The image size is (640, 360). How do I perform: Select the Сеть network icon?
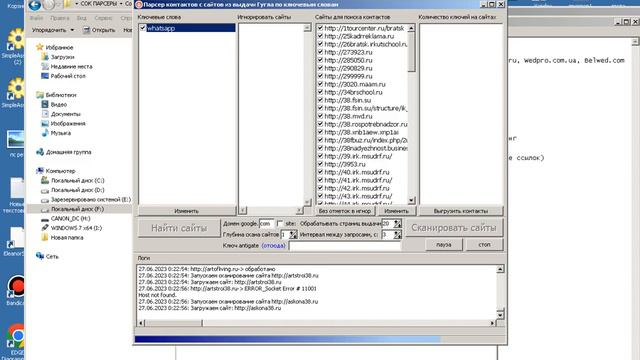click(40, 256)
